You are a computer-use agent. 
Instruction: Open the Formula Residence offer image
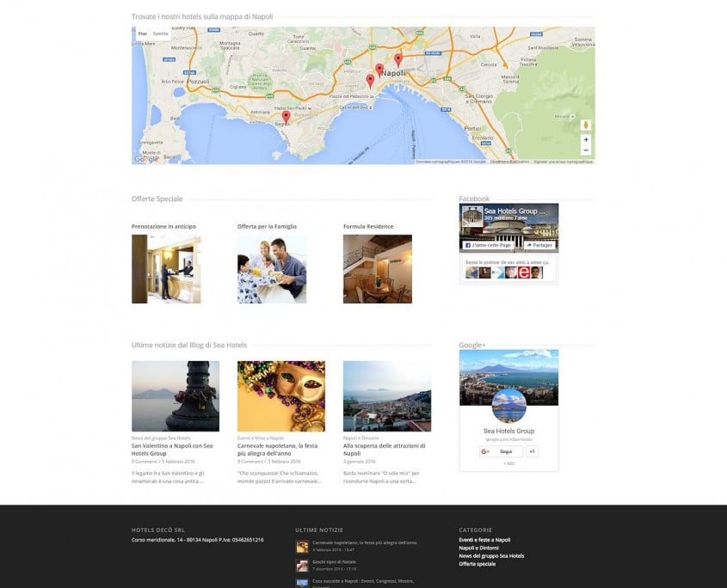point(378,269)
